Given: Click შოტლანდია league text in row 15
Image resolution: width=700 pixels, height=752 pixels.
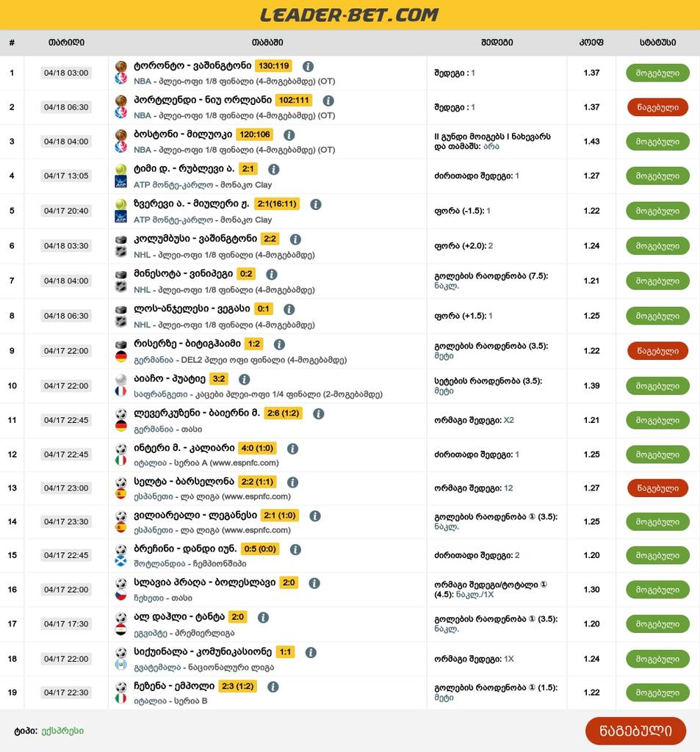Looking at the screenshot, I should click(x=190, y=564).
